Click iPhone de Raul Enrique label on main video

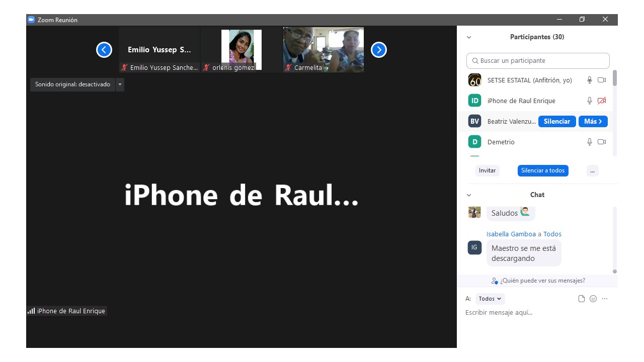(x=71, y=311)
